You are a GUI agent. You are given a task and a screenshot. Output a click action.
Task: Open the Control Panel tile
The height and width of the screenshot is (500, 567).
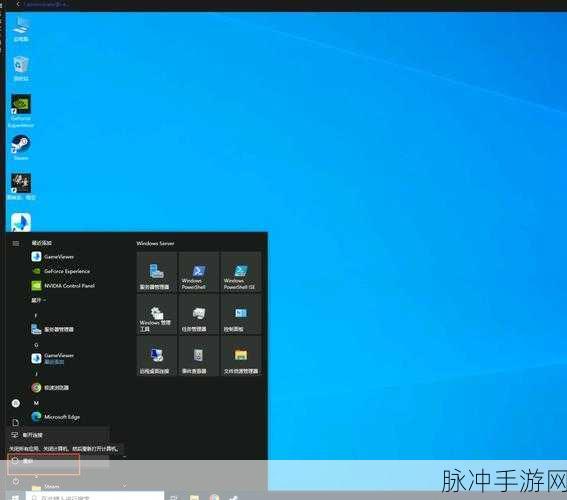pyautogui.click(x=241, y=314)
